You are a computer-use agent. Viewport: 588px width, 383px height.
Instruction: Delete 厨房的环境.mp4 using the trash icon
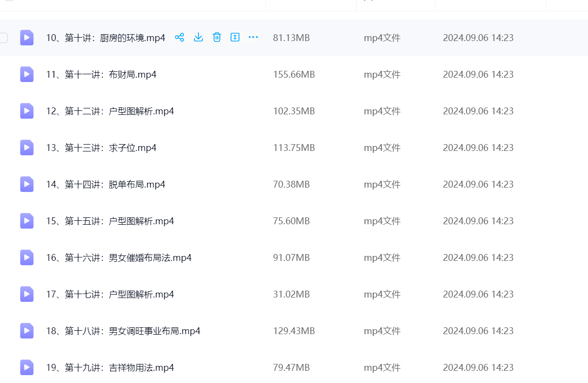pos(217,38)
